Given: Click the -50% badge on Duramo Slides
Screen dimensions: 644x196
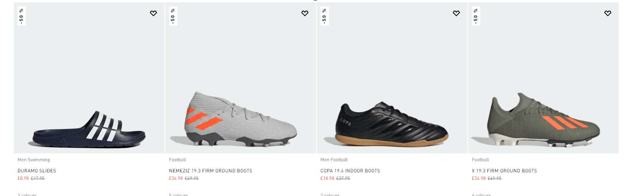Looking at the screenshot, I should click(22, 16).
